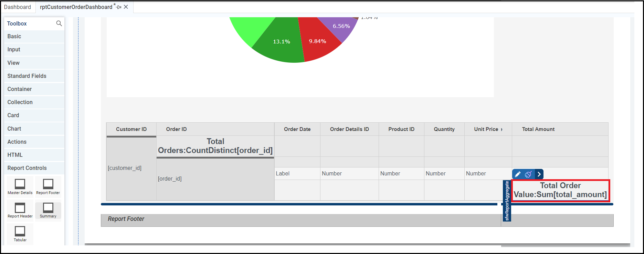
Task: Select the Summary report control
Action: [x=48, y=210]
